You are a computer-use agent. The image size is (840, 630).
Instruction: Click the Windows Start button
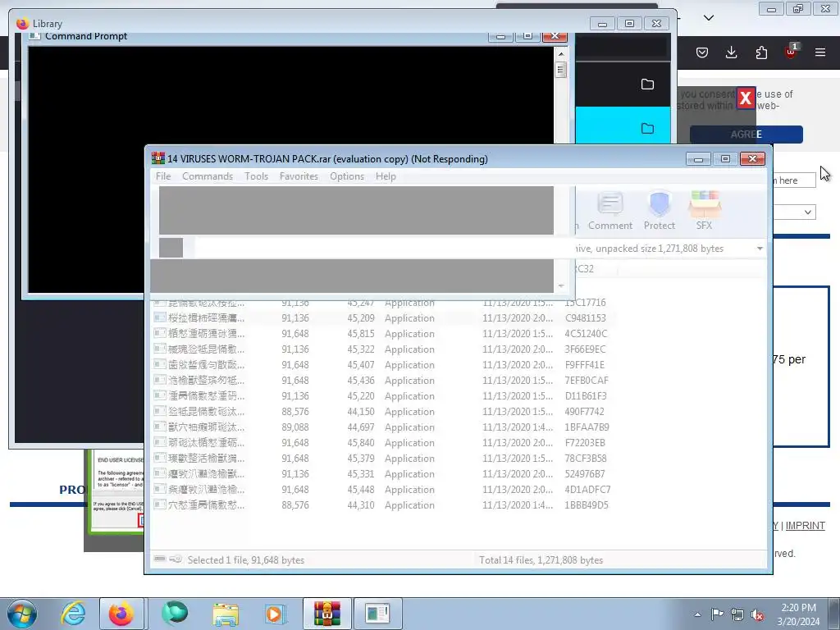[x=22, y=614]
